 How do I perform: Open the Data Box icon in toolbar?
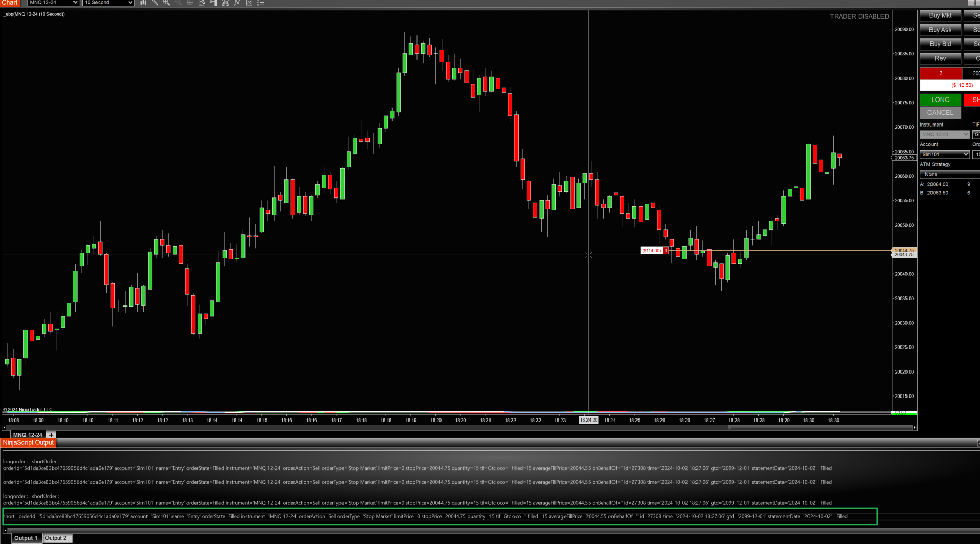click(202, 3)
